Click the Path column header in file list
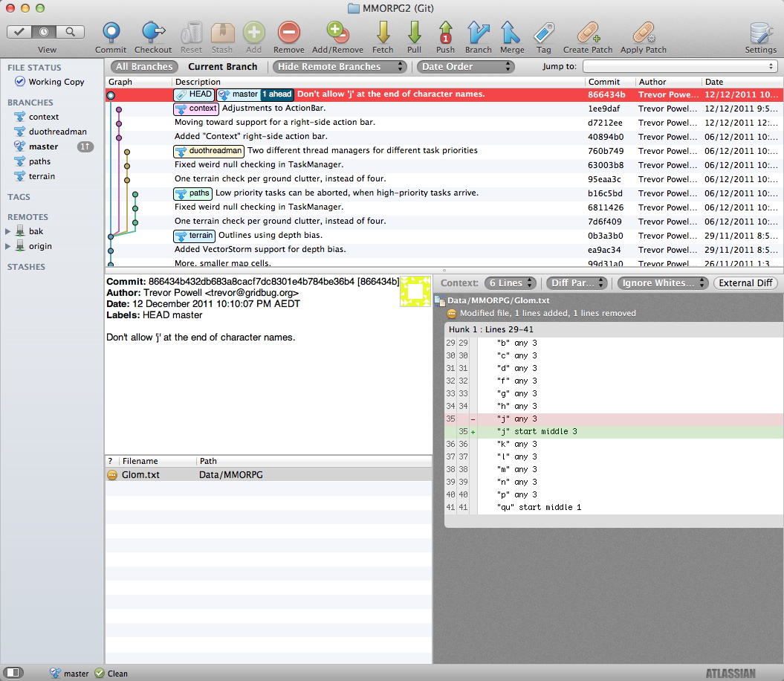 coord(314,461)
